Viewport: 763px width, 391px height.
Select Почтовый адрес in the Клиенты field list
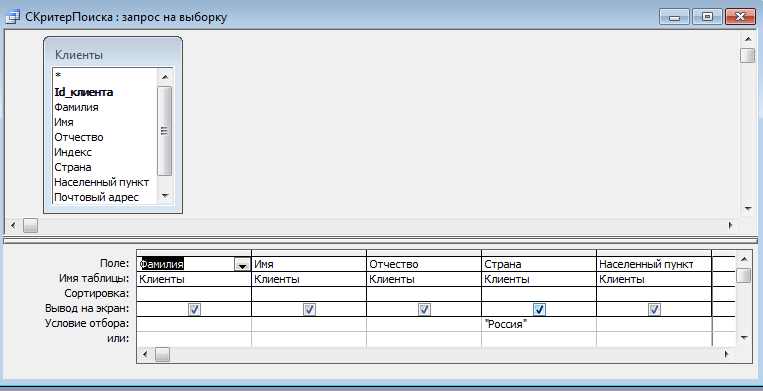click(x=105, y=197)
